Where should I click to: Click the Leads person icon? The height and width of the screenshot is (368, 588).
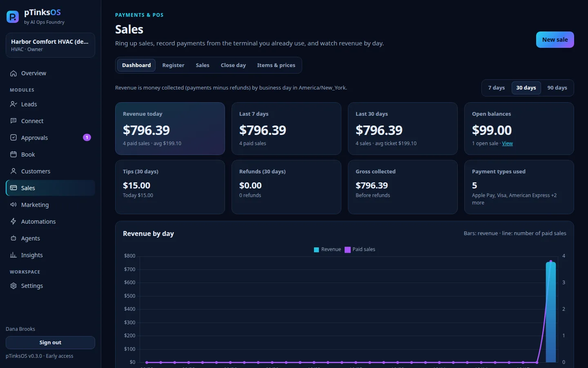click(13, 104)
